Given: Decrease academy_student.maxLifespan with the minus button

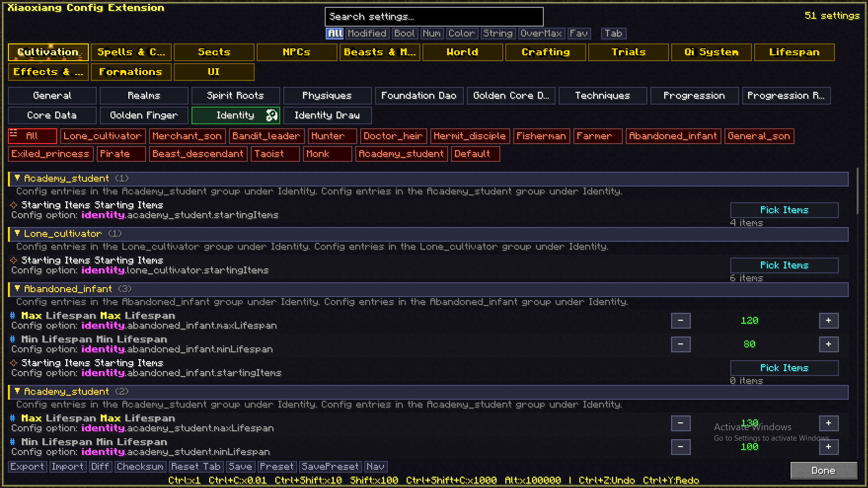Looking at the screenshot, I should pyautogui.click(x=680, y=423).
